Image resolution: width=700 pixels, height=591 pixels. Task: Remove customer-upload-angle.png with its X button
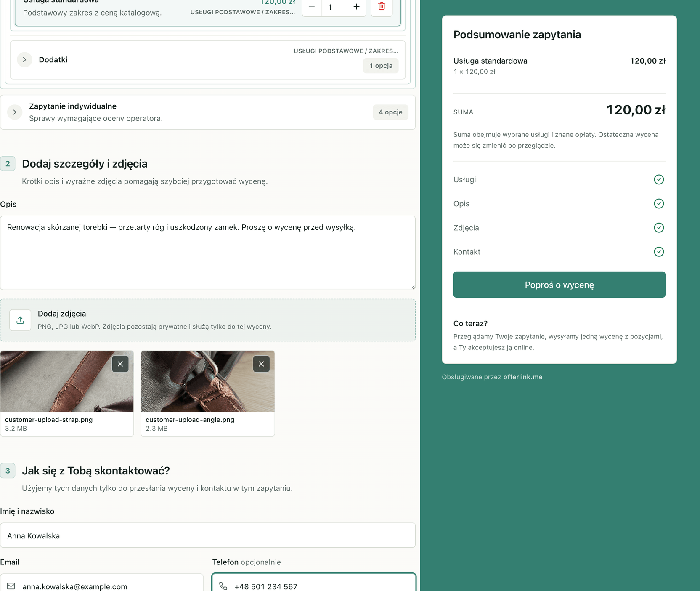click(261, 364)
